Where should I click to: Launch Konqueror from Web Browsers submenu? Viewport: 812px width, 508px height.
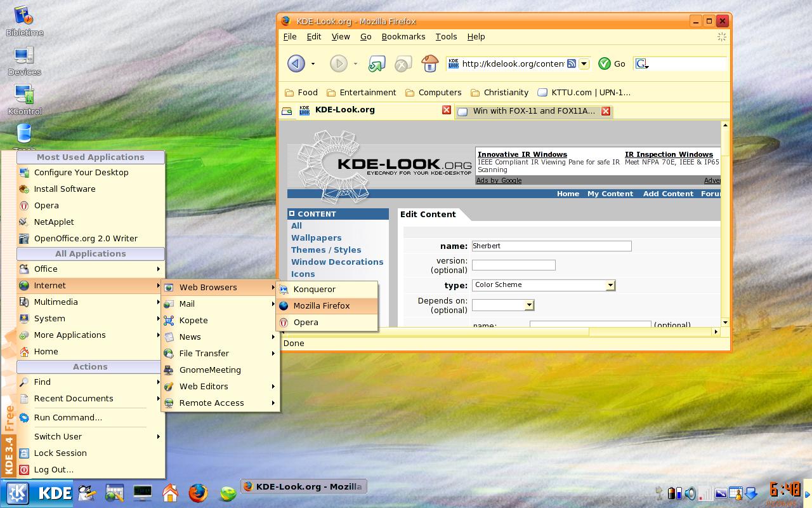pos(327,289)
